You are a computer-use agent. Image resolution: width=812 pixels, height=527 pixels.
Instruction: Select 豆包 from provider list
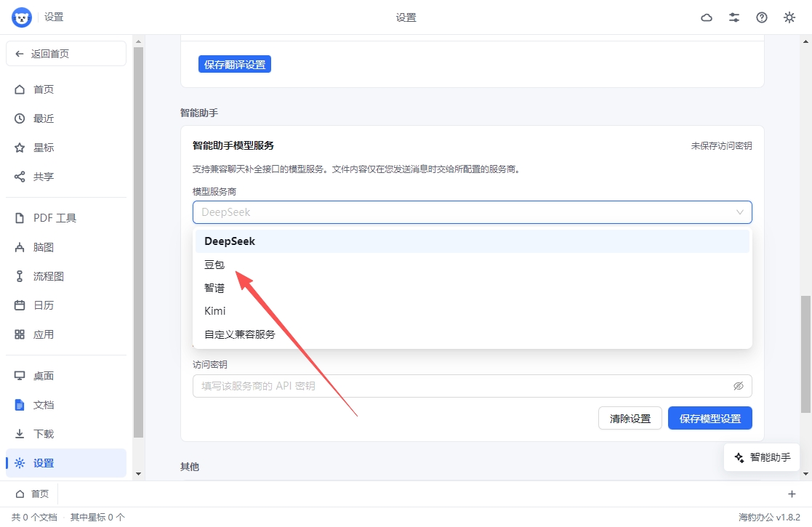pos(473,265)
